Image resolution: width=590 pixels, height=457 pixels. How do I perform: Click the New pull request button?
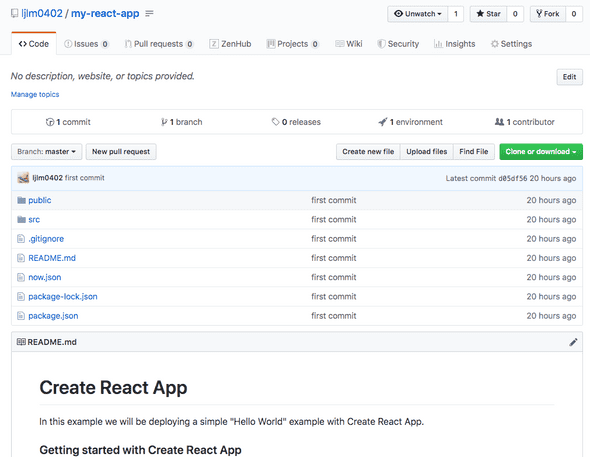121,152
